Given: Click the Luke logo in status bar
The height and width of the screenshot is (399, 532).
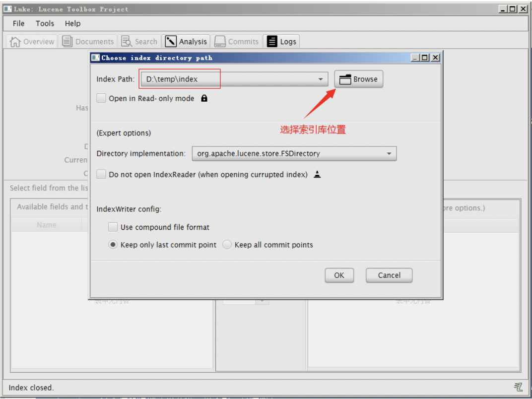Looking at the screenshot, I should click(x=518, y=387).
